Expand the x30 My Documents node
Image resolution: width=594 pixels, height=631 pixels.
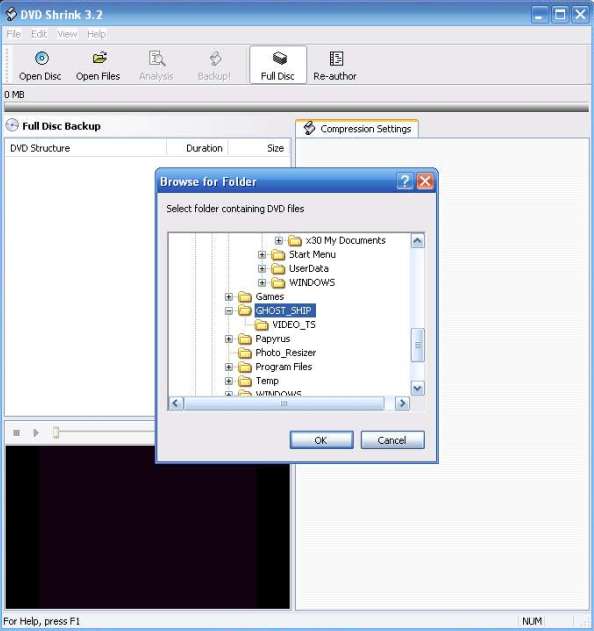[x=278, y=241]
